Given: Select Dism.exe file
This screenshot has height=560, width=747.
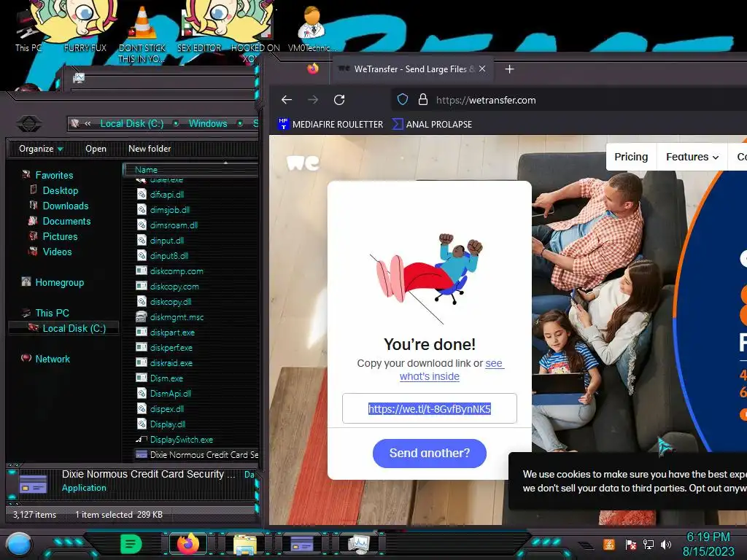Looking at the screenshot, I should 166,378.
